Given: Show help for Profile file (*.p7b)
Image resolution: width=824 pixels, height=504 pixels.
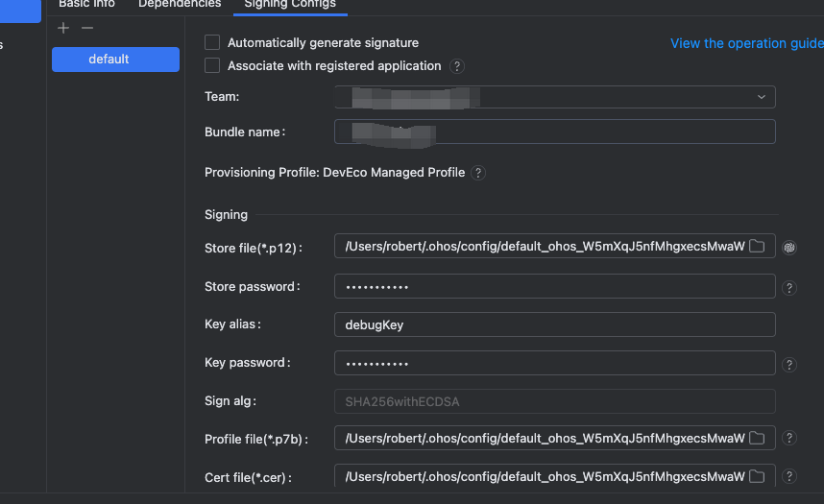Looking at the screenshot, I should 788,438.
